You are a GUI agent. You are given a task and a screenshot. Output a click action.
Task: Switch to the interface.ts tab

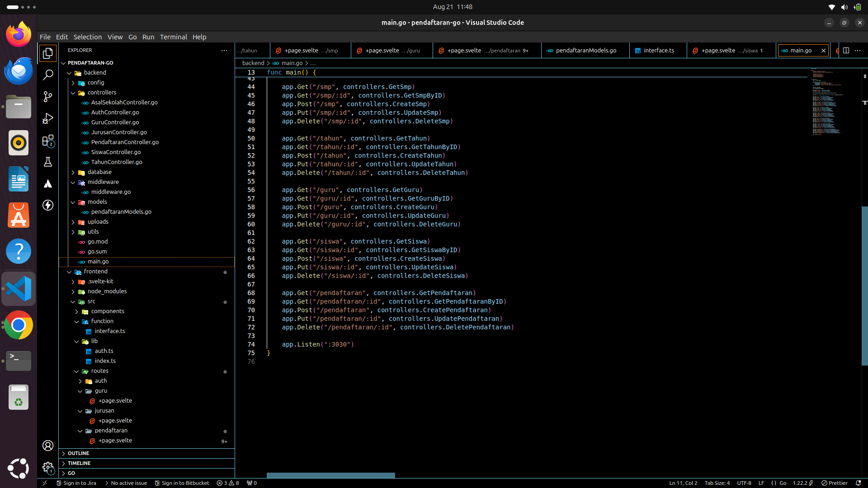[658, 51]
